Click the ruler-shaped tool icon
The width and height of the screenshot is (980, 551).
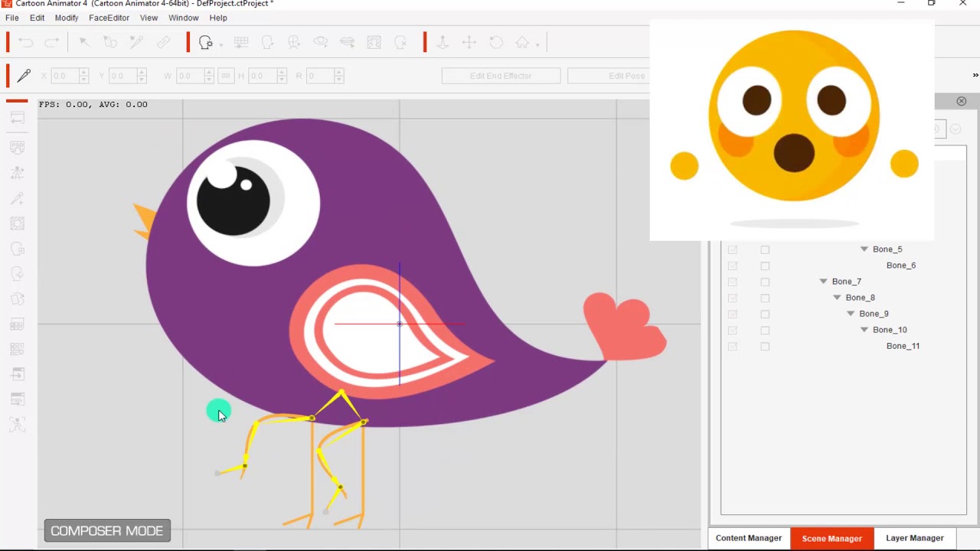click(x=163, y=43)
